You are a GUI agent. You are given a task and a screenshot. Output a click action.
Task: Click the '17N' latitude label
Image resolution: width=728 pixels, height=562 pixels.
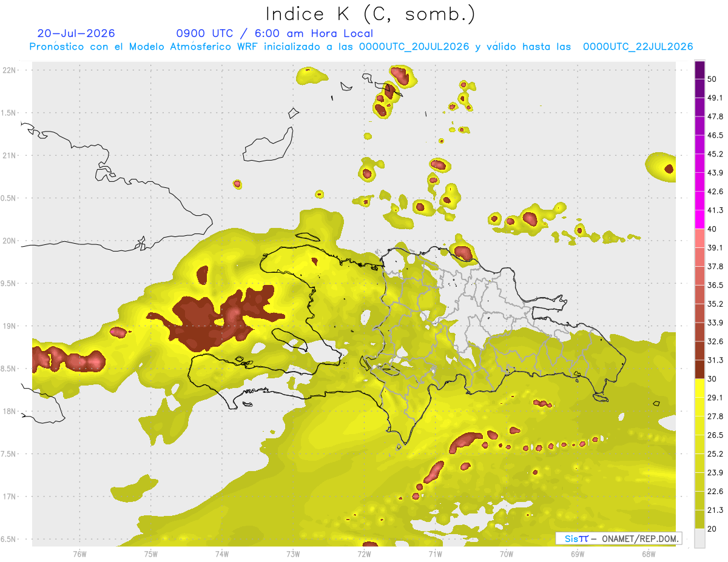click(10, 497)
